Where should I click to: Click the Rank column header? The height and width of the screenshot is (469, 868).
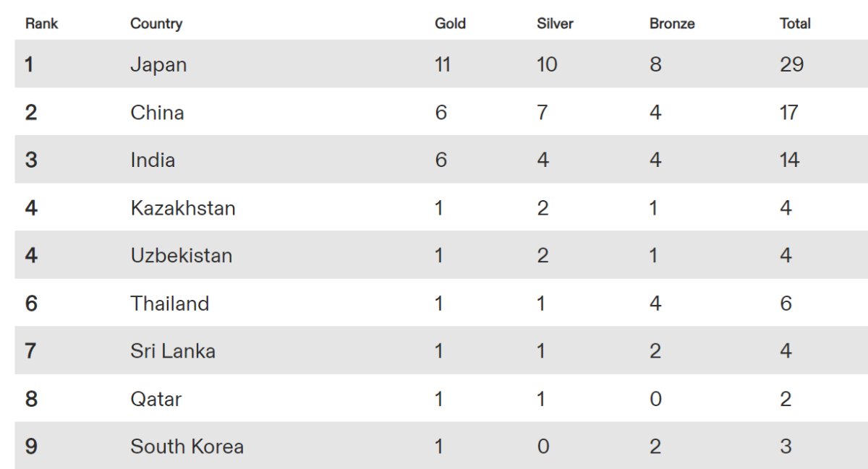(41, 23)
